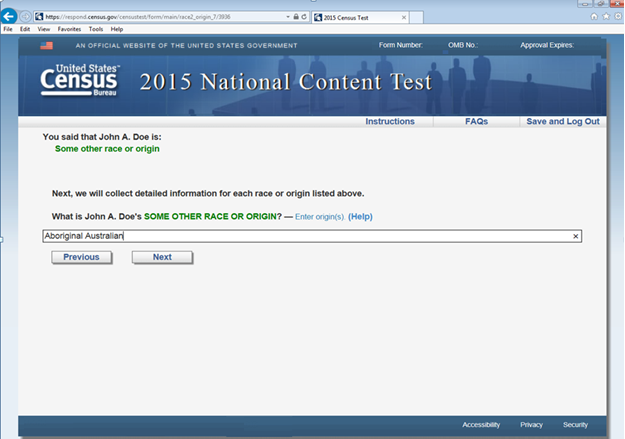Viewport: 625px width, 439px height.
Task: Open the Accessibility footer link
Action: pyautogui.click(x=481, y=425)
